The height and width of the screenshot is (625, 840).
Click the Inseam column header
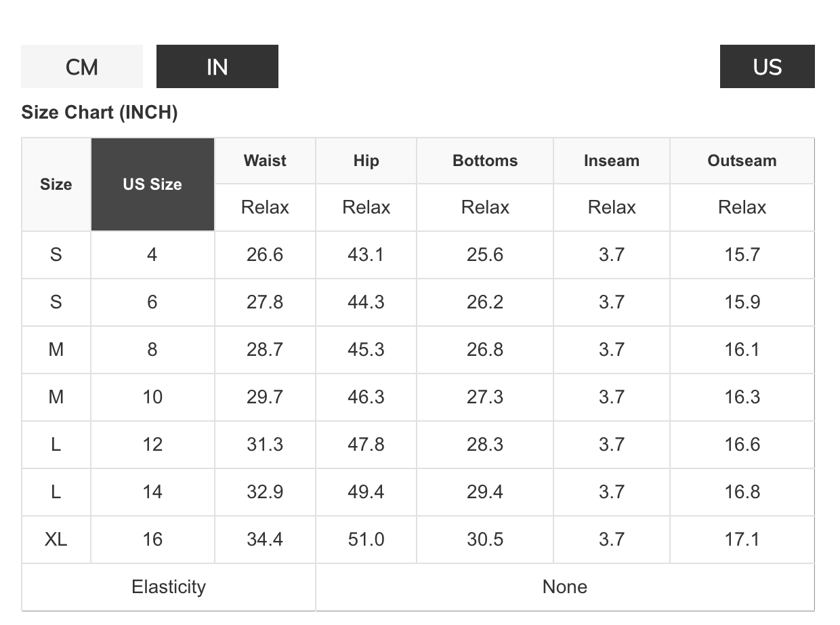611,161
